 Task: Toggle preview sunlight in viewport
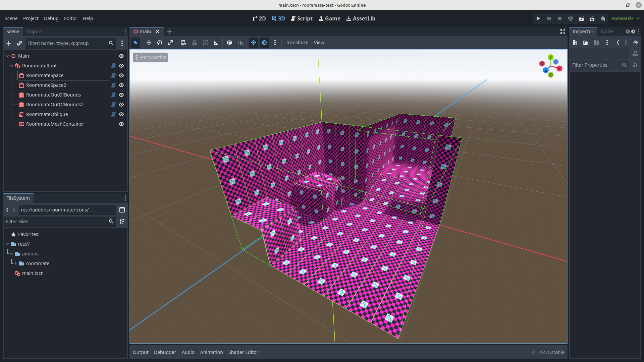254,43
